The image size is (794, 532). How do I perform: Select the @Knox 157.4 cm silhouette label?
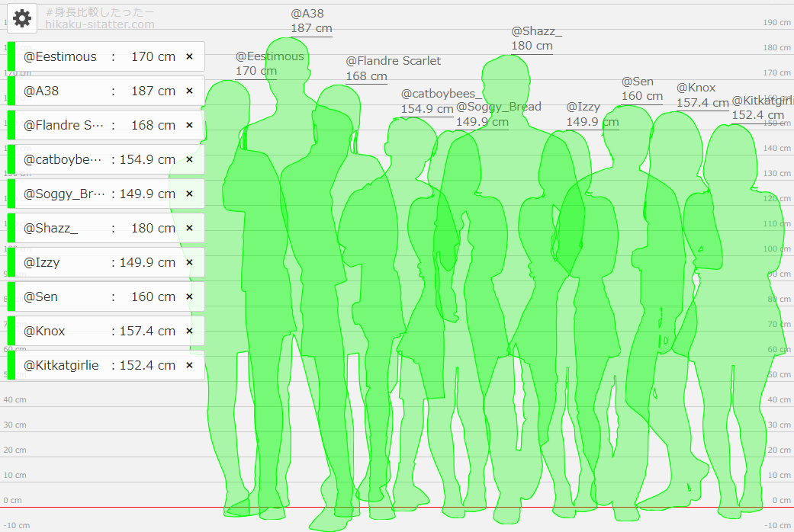702,95
